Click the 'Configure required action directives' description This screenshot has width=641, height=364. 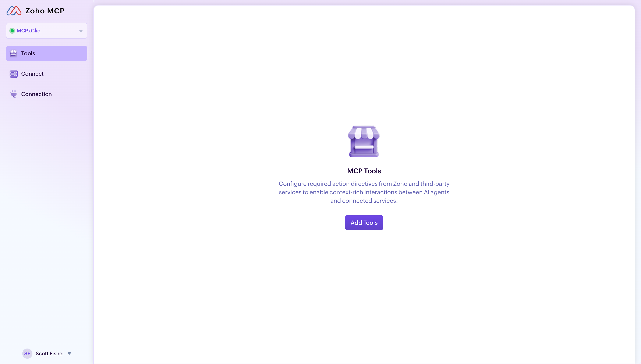click(x=364, y=192)
